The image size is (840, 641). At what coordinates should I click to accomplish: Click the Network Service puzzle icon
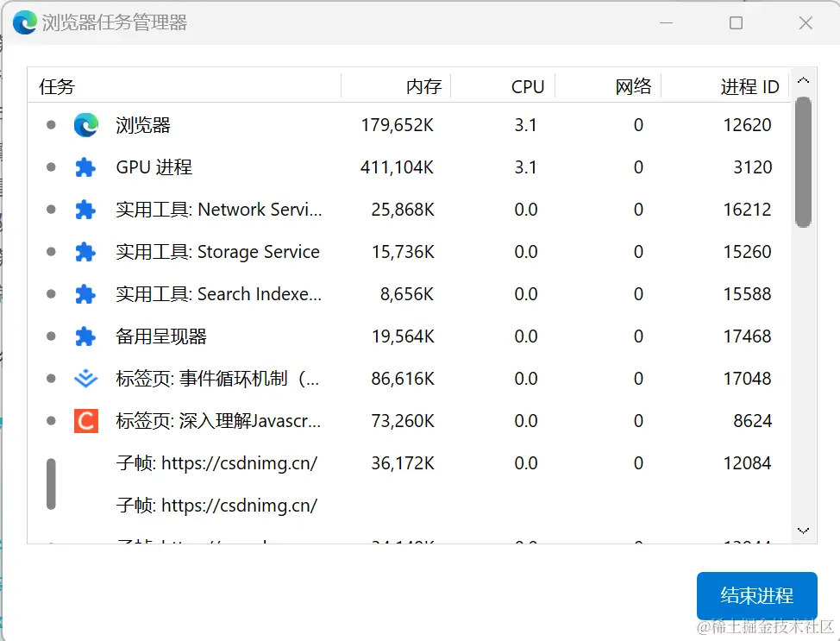[x=85, y=210]
